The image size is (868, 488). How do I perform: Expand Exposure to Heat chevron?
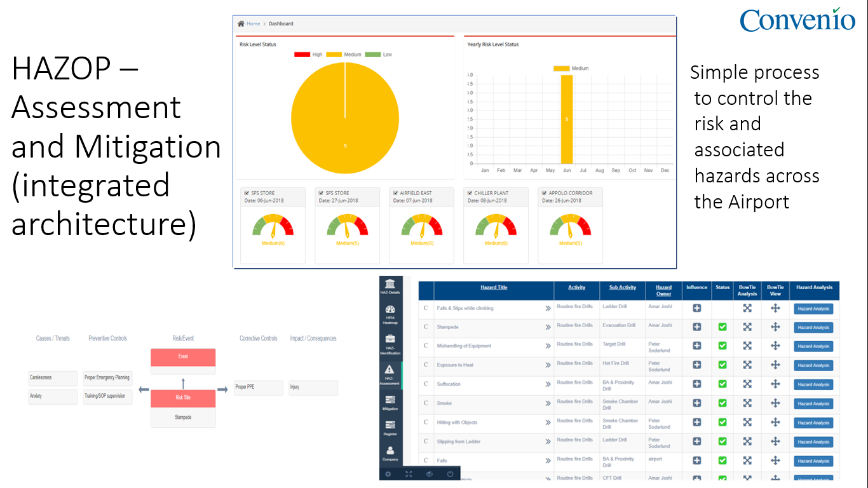pyautogui.click(x=548, y=365)
